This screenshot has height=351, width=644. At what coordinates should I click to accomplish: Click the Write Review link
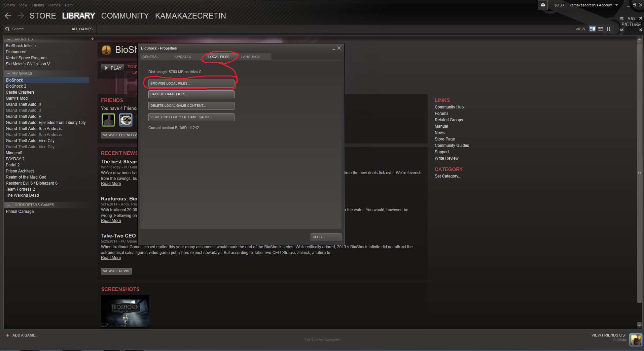446,158
